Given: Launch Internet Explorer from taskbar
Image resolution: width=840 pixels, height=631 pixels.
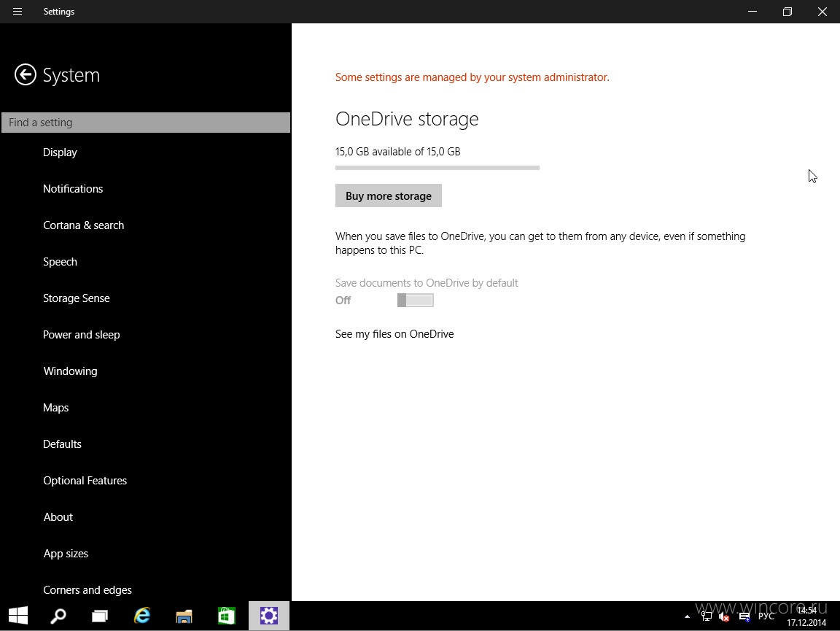Looking at the screenshot, I should pyautogui.click(x=142, y=616).
